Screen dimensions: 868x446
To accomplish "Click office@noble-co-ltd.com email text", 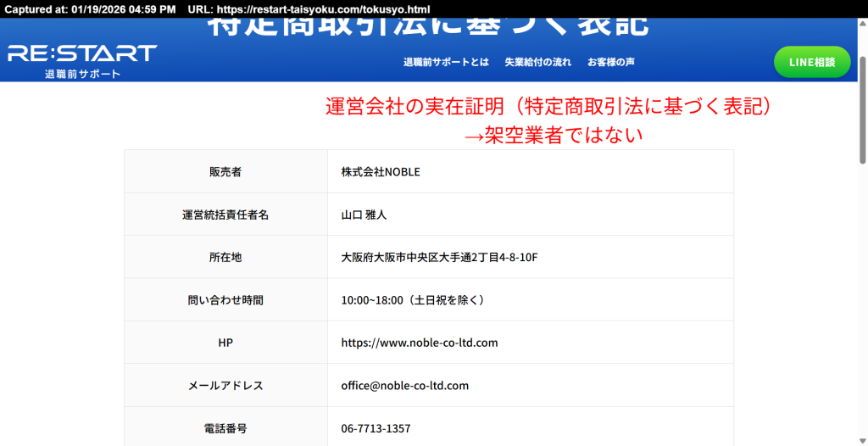I will (405, 385).
